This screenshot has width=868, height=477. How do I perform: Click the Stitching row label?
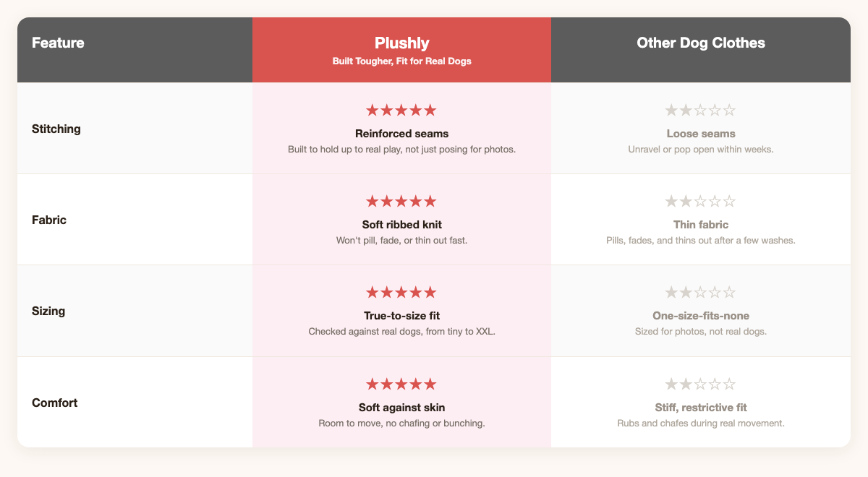56,129
